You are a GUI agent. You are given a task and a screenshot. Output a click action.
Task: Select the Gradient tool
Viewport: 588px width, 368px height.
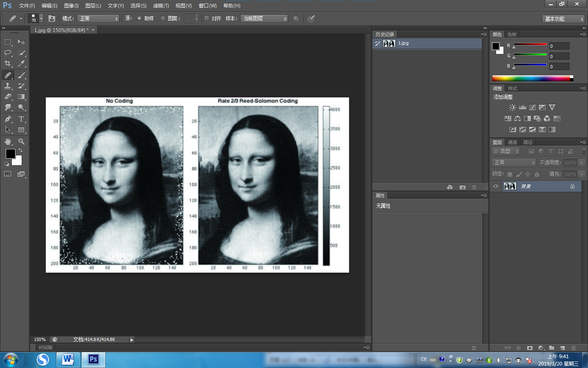[x=21, y=97]
